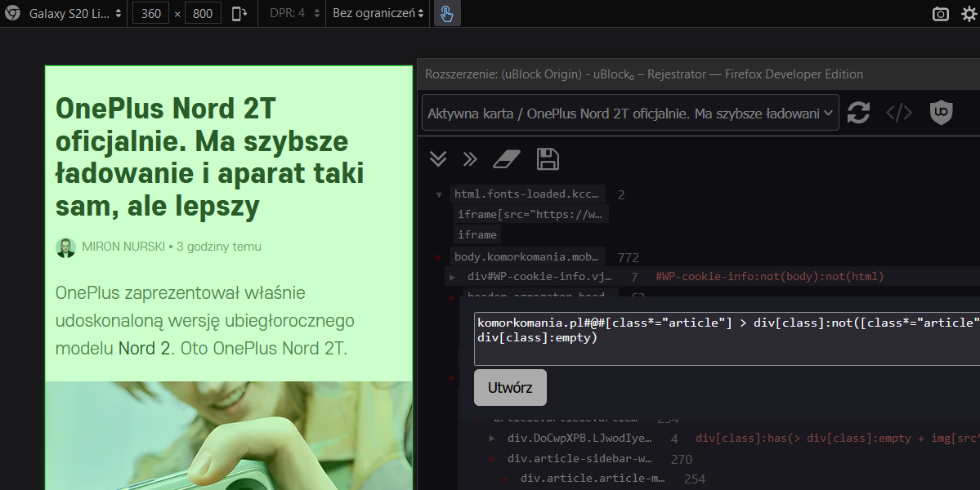980x490 pixels.
Task: Clear the candidate filters with the eraser icon
Action: (x=506, y=158)
